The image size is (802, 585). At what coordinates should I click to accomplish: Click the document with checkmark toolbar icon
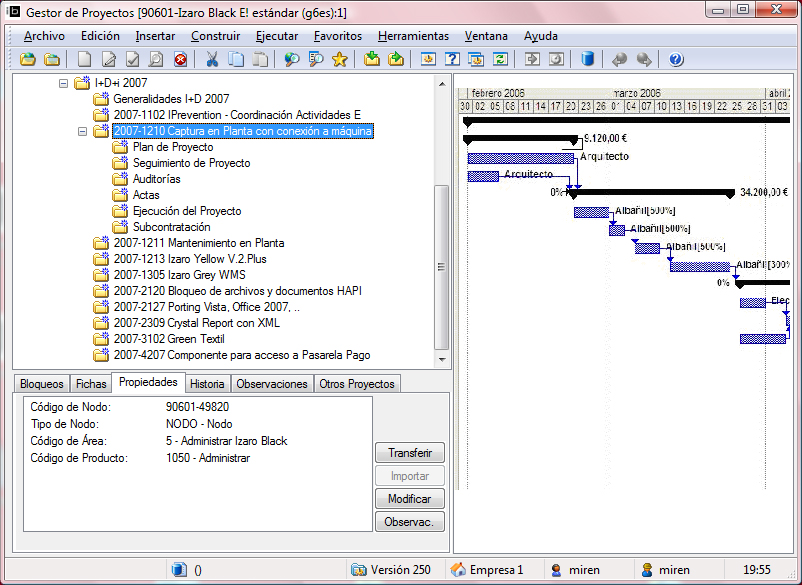[132, 59]
